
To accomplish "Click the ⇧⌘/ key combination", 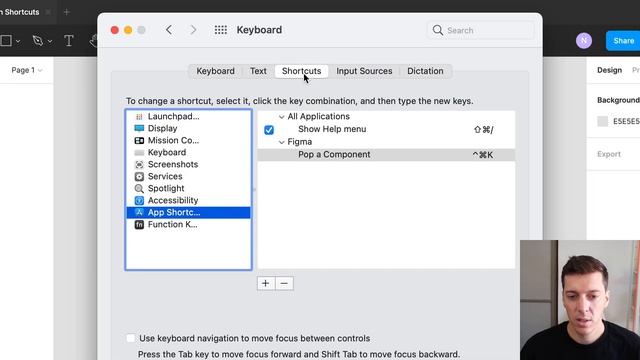I will point(484,130).
